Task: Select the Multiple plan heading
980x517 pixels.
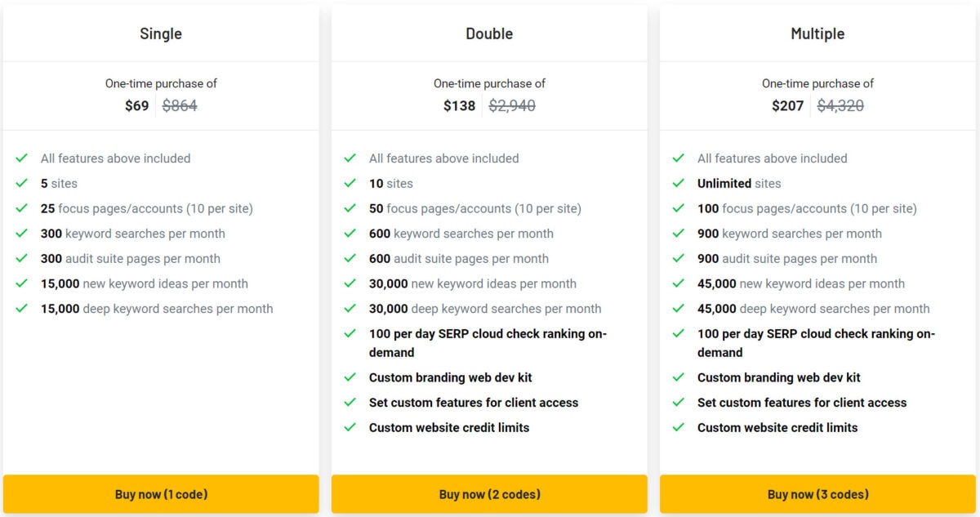Action: 817,33
